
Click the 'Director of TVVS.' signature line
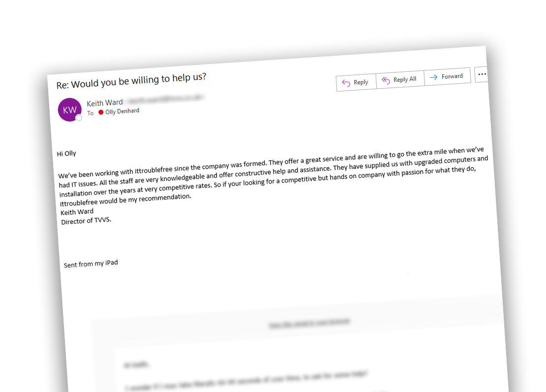pyautogui.click(x=86, y=220)
